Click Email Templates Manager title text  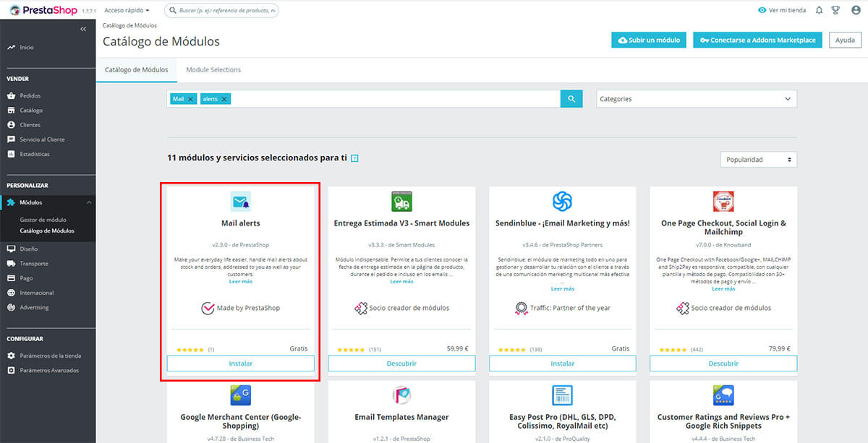click(401, 417)
